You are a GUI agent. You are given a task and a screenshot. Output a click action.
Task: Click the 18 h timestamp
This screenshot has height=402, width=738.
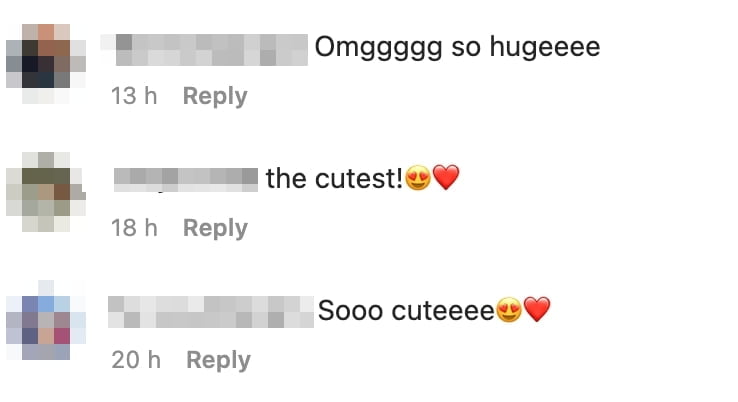click(x=134, y=228)
